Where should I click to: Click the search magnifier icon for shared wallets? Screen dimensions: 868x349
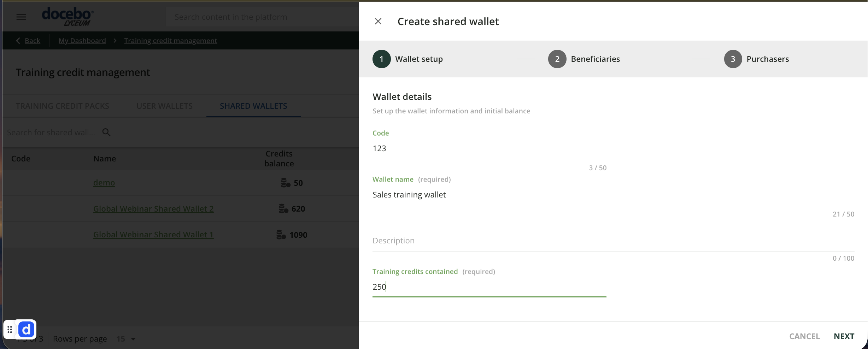(106, 132)
